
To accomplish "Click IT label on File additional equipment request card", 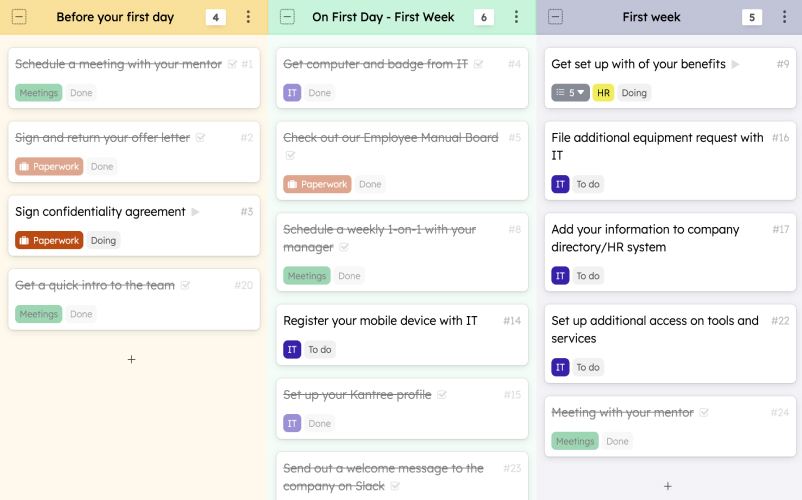I will tap(560, 184).
